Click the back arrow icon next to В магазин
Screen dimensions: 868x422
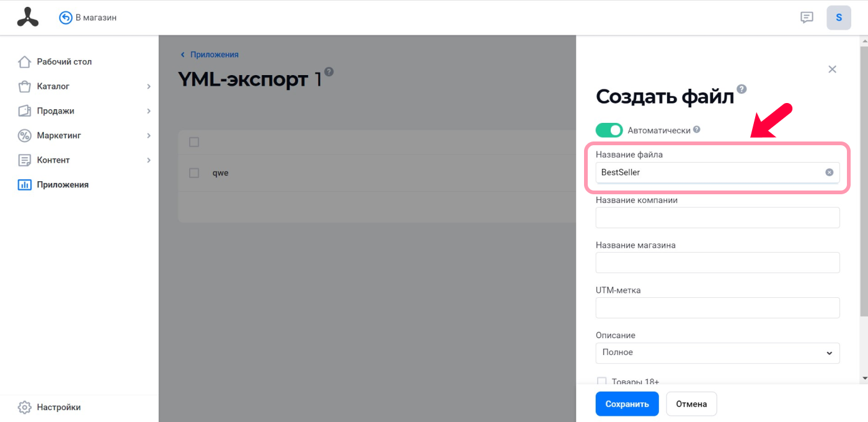(66, 18)
